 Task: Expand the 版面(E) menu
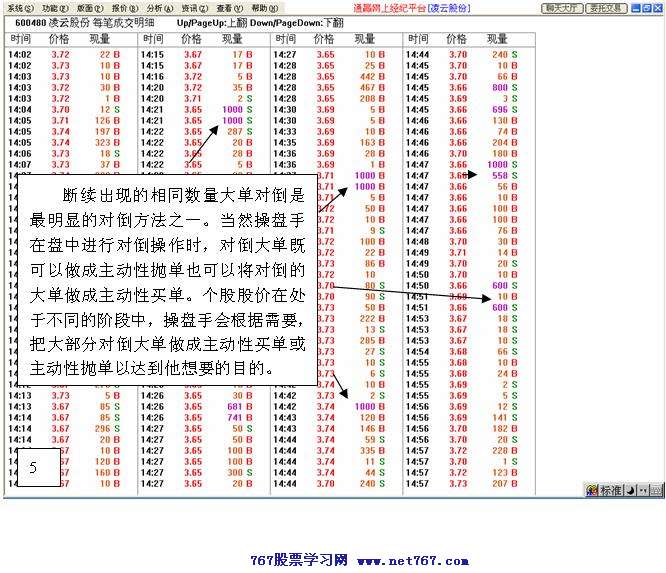coord(90,7)
